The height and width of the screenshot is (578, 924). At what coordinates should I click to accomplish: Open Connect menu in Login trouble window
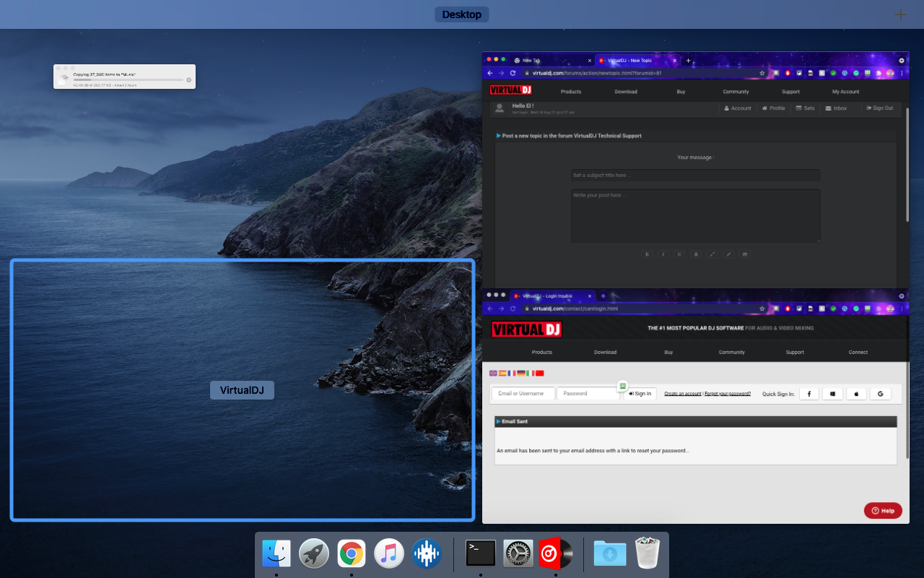(858, 353)
